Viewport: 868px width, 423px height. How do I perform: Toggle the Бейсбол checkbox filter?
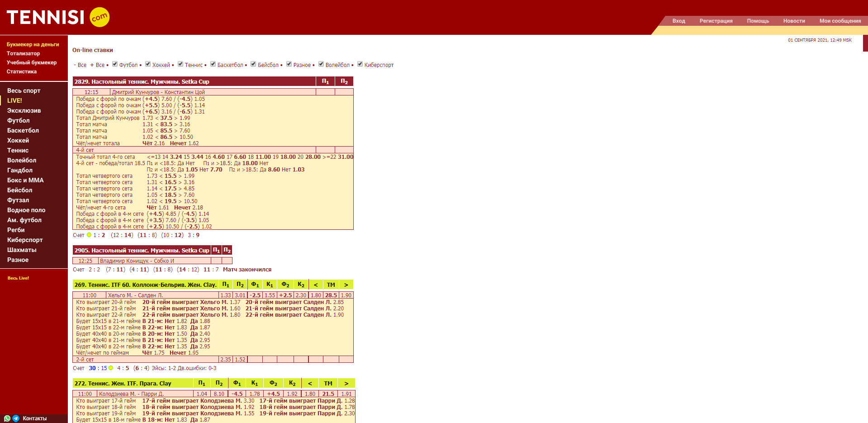pos(253,64)
